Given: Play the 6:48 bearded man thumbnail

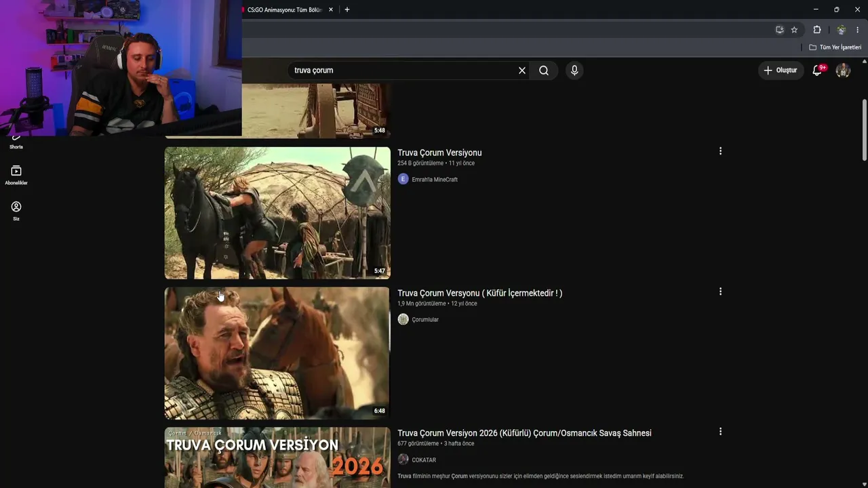Looking at the screenshot, I should point(277,353).
